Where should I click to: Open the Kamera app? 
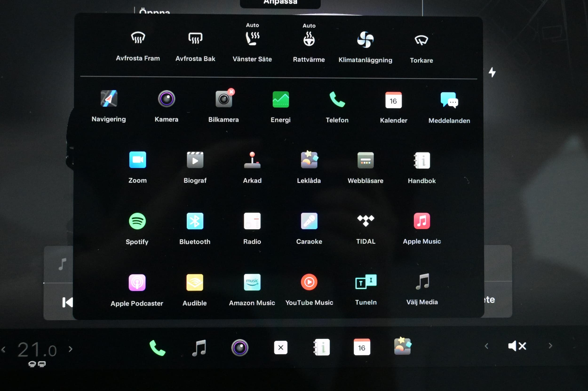click(166, 99)
